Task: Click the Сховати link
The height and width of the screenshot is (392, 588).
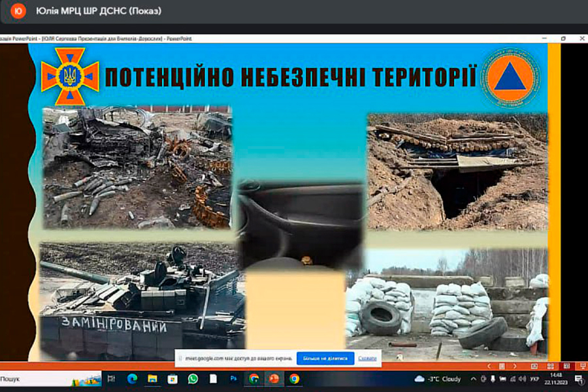Action: point(367,359)
